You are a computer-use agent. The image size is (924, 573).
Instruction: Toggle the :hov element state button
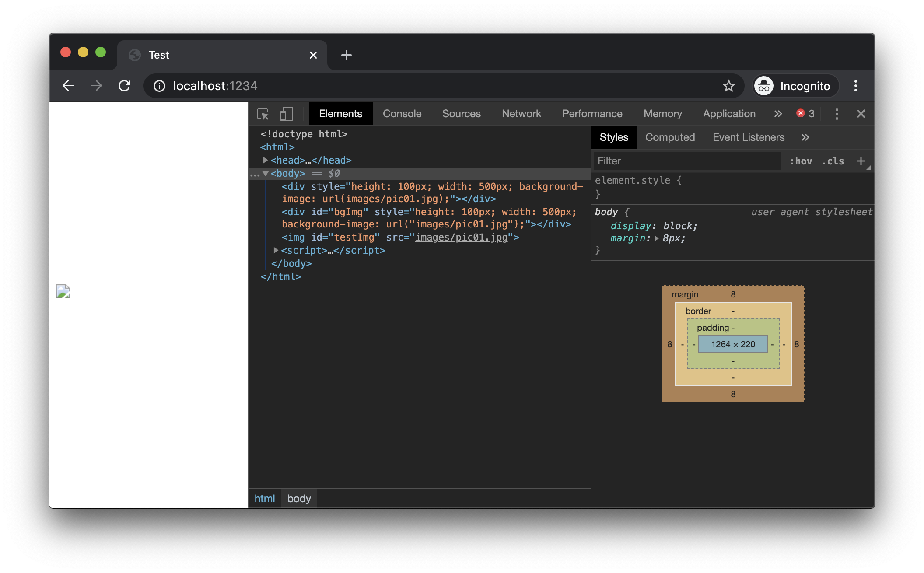click(x=801, y=161)
